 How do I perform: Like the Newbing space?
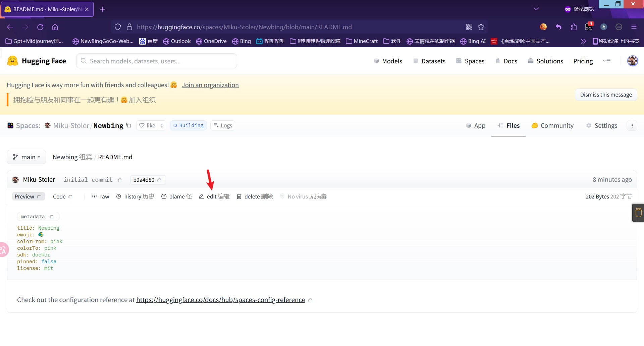pos(147,125)
